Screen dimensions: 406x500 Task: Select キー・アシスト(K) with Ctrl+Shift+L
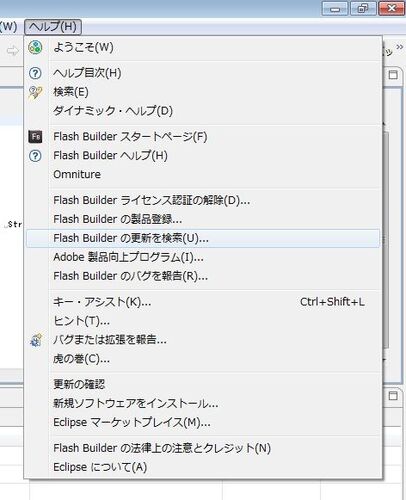203,302
